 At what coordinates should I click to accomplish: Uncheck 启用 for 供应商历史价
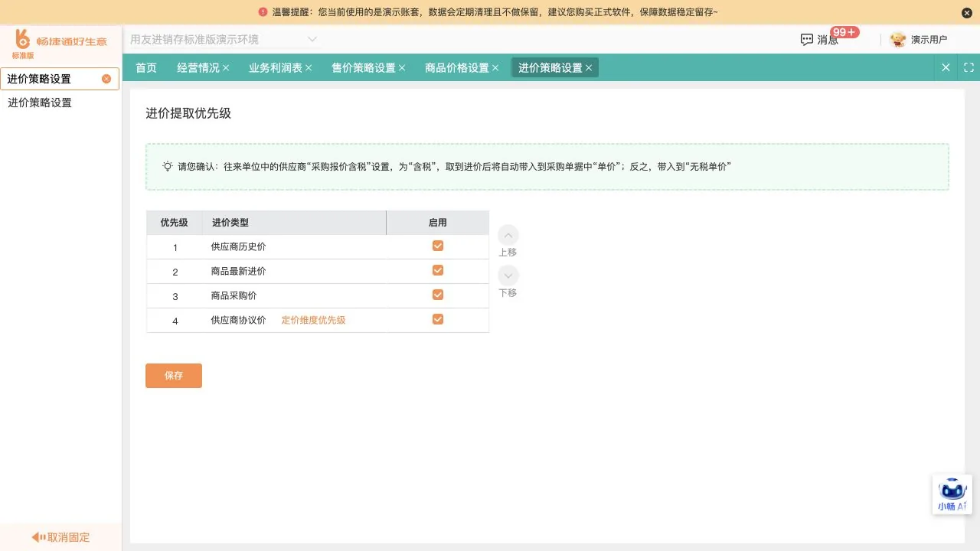(x=438, y=246)
